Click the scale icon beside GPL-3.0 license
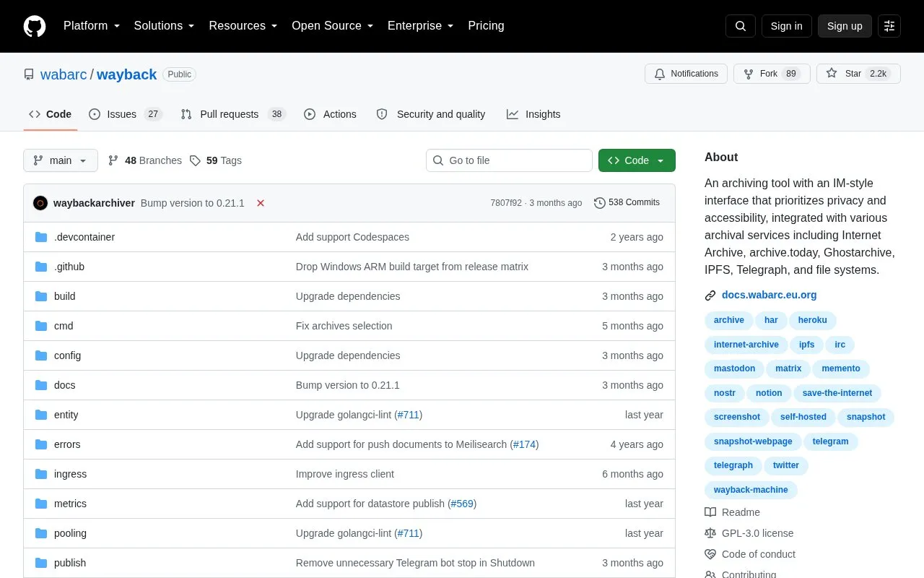This screenshot has width=924, height=578. point(710,533)
